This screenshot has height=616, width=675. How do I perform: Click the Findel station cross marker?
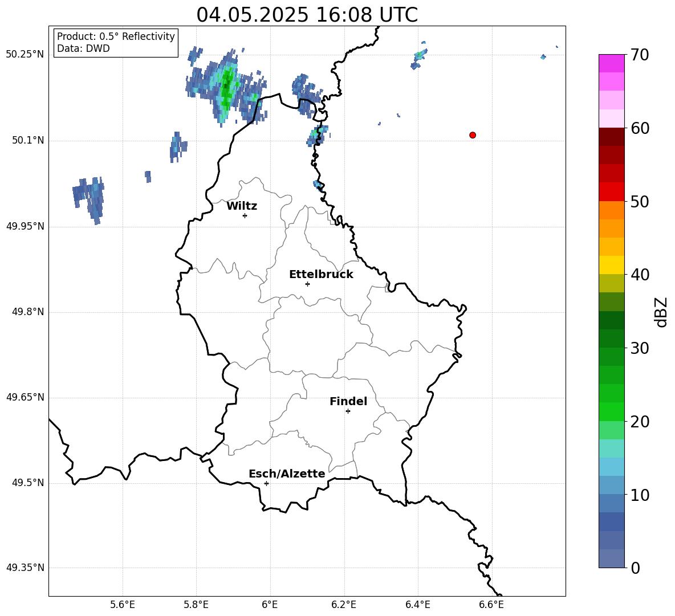tap(348, 411)
